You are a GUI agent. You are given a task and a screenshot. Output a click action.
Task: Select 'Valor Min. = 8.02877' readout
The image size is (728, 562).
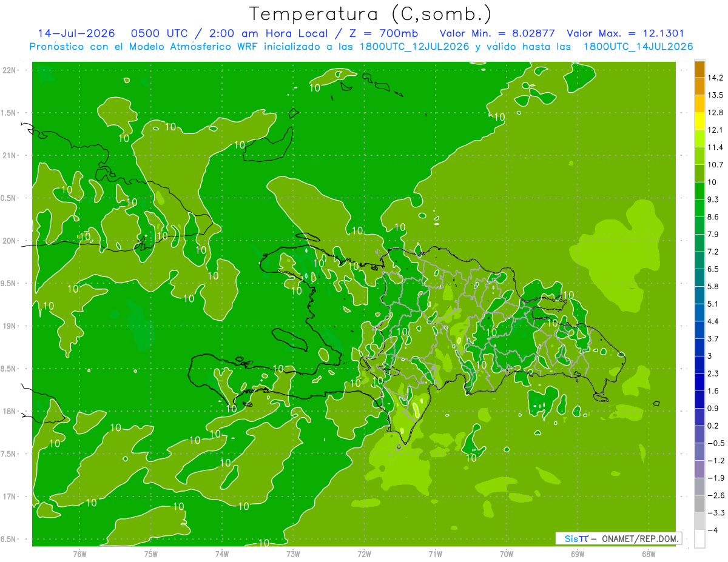497,33
